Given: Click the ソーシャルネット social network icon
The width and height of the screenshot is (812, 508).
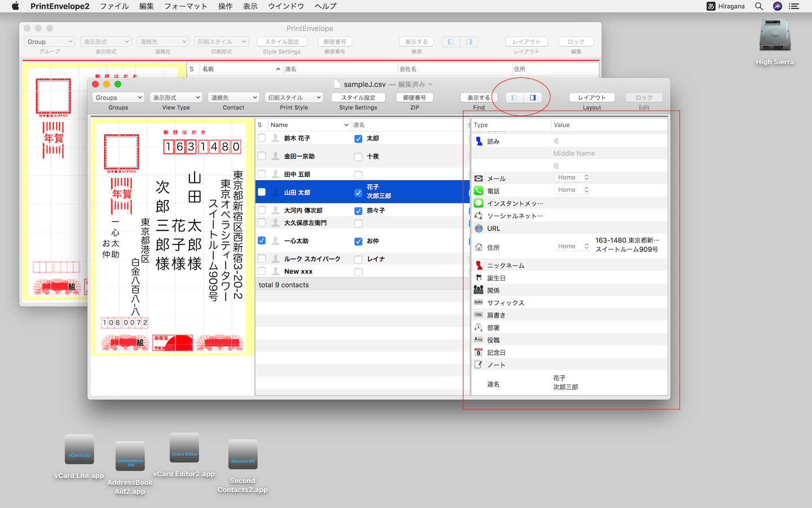Looking at the screenshot, I should [x=479, y=216].
